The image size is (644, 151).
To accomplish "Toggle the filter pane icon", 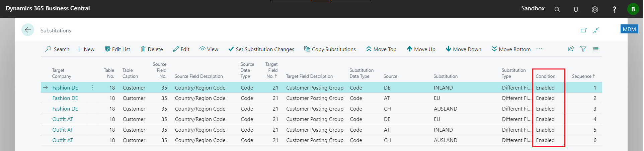I will click(583, 49).
